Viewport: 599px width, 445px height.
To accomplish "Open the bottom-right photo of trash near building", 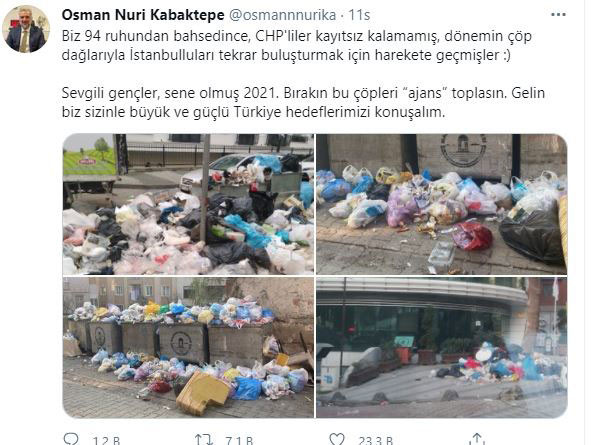I will coord(442,347).
